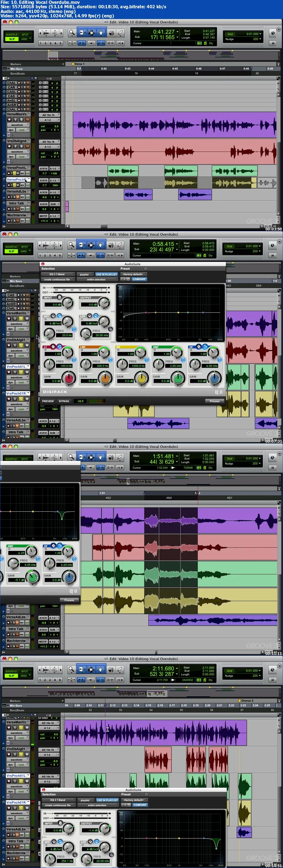Click the Scrubber speaker in the 2:11.680 window
Viewport: 283px width, 868px height.
coord(111,670)
